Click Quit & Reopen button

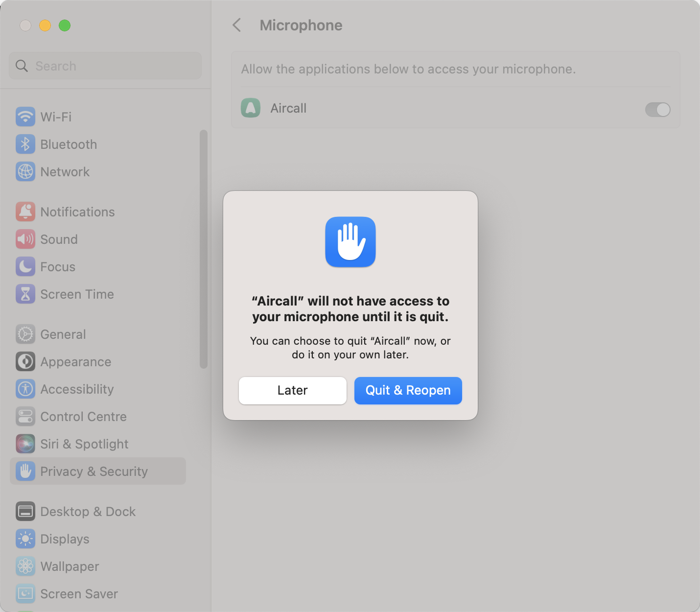408,390
